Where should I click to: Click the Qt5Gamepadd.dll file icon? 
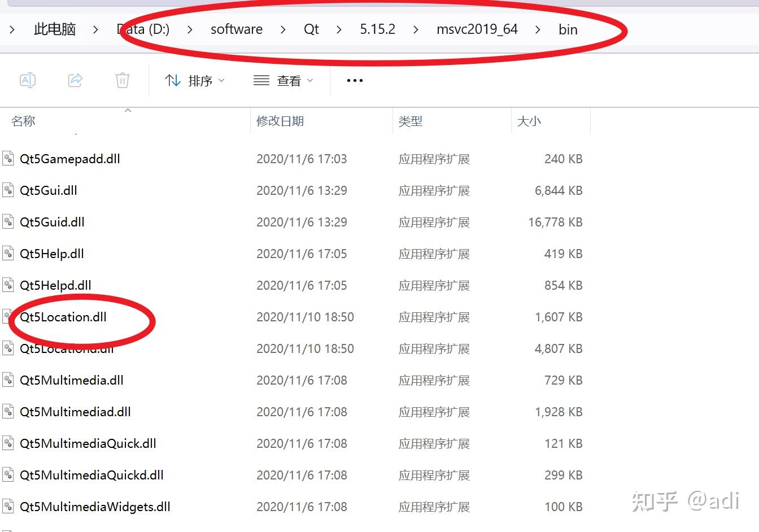point(8,159)
